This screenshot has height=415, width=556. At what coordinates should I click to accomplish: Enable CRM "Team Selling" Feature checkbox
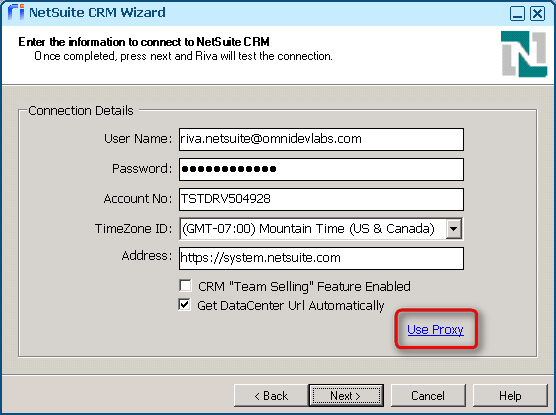tap(185, 286)
